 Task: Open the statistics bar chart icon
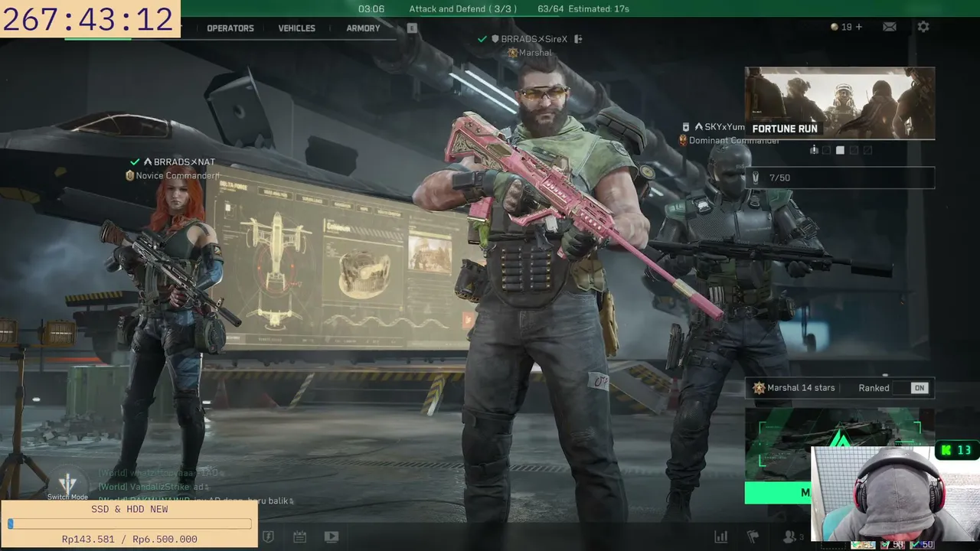click(720, 536)
